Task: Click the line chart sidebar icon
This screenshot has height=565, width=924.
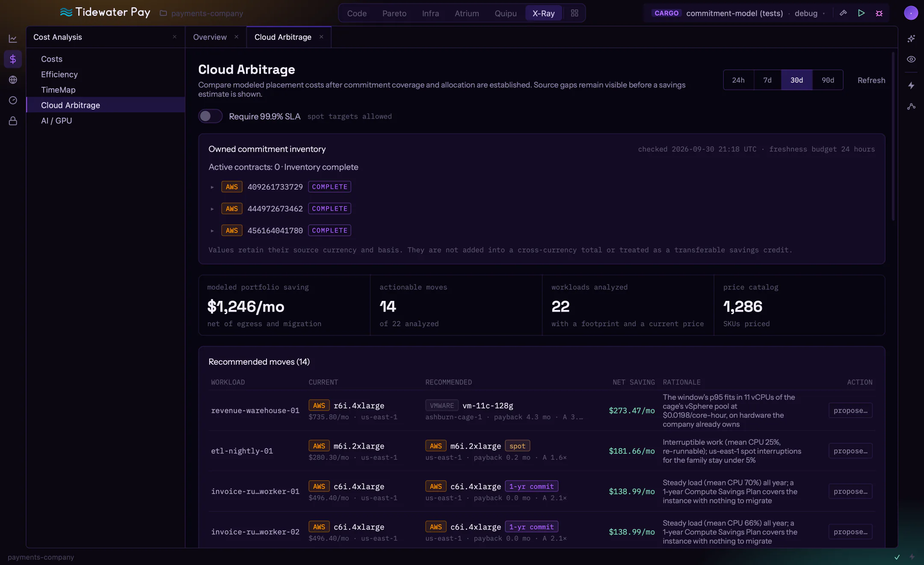Action: (x=13, y=39)
